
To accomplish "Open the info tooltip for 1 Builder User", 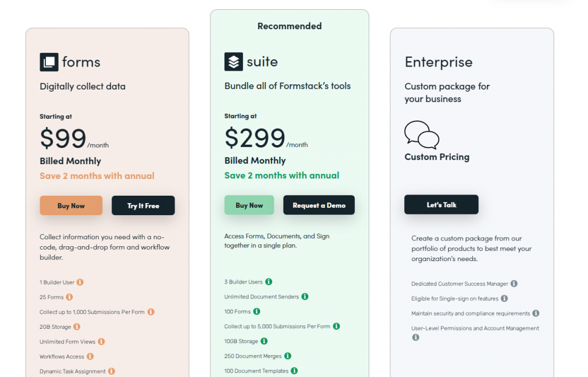I will [x=79, y=282].
